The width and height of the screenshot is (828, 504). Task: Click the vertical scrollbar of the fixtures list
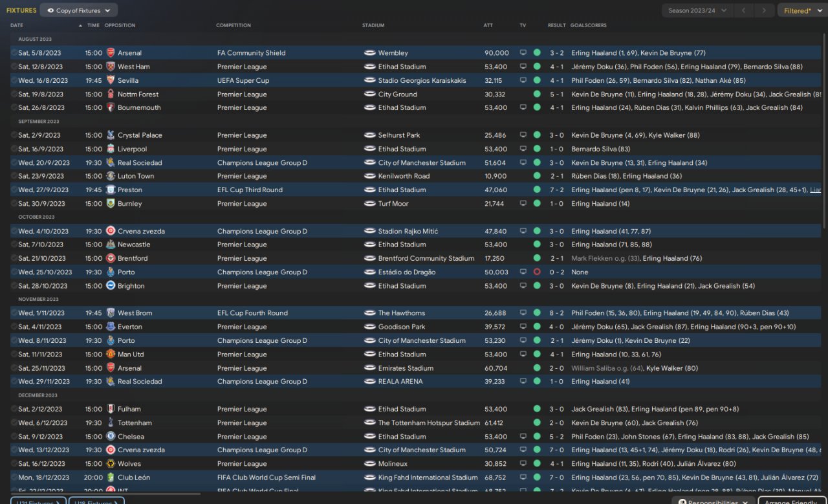pyautogui.click(x=825, y=129)
